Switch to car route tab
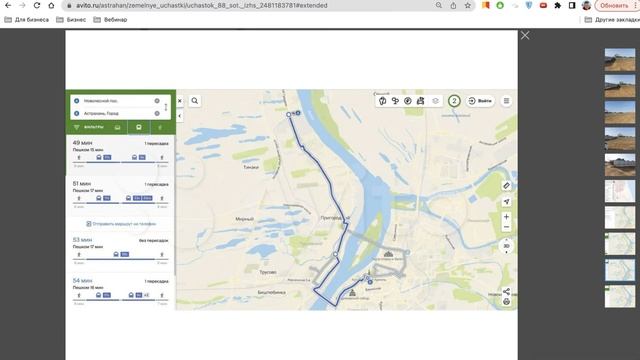This screenshot has width=640, height=360. (x=118, y=127)
